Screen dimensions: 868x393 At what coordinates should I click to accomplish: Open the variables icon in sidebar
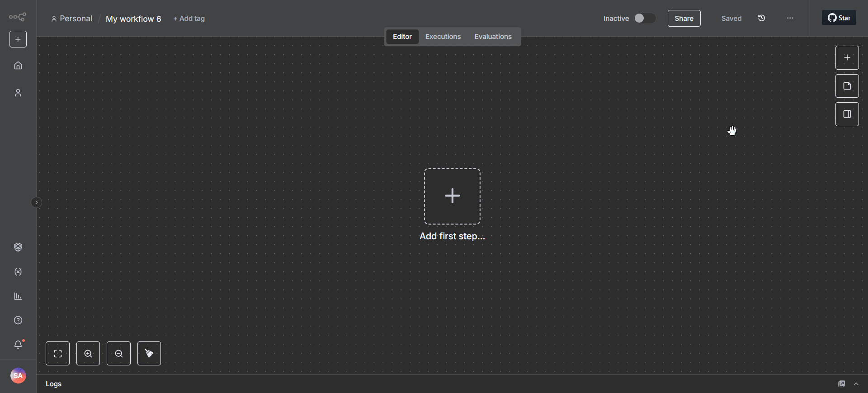(18, 272)
